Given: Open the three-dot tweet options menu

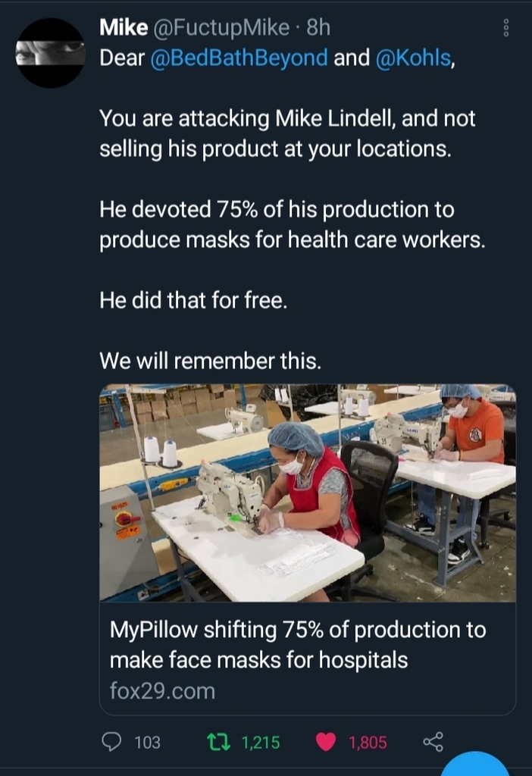Looking at the screenshot, I should [x=507, y=29].
